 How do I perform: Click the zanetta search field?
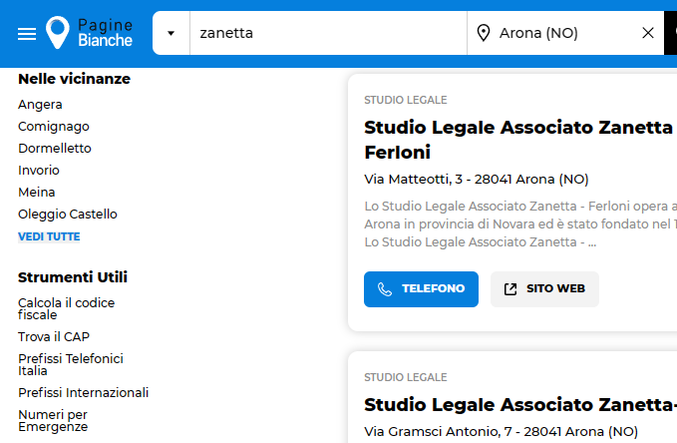[x=328, y=33]
